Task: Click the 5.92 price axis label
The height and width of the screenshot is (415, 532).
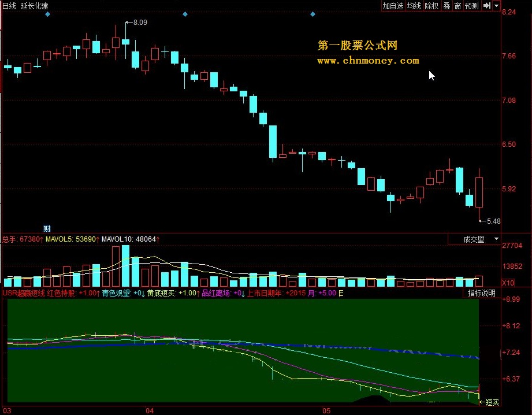Action: [508, 189]
